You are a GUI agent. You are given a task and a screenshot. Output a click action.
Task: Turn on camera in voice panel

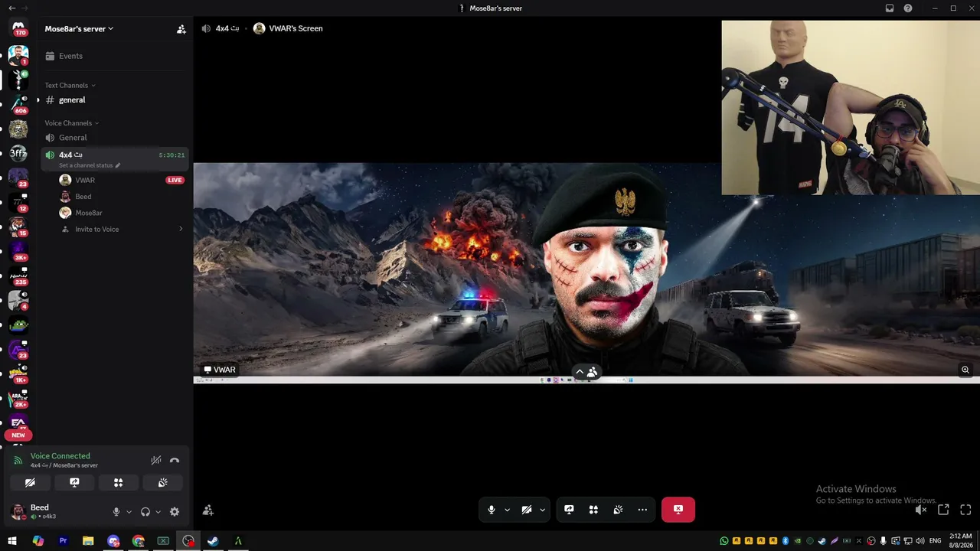click(x=30, y=483)
